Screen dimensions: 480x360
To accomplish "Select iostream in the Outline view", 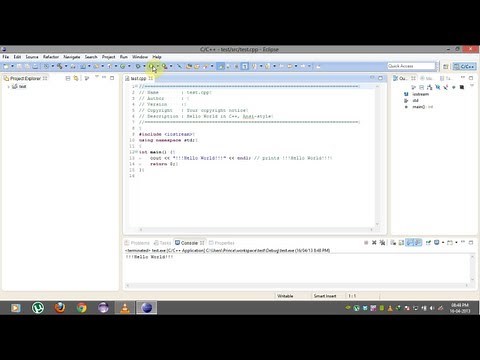I will (x=421, y=94).
